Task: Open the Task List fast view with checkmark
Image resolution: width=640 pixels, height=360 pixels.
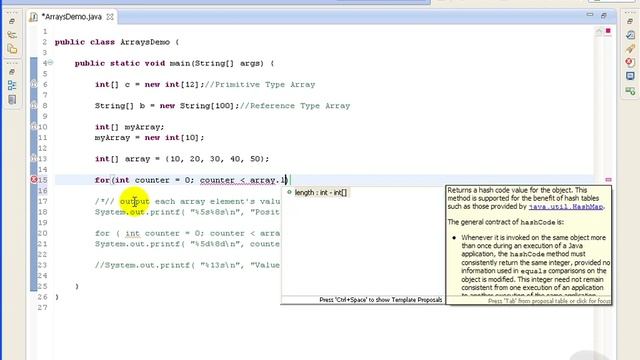Action: pos(630,35)
